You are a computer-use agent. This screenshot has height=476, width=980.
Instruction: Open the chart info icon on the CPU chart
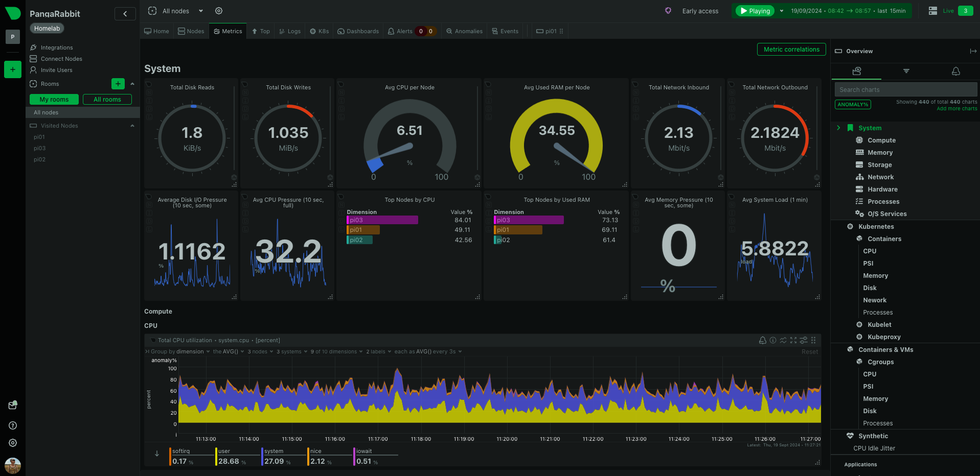(x=772, y=340)
